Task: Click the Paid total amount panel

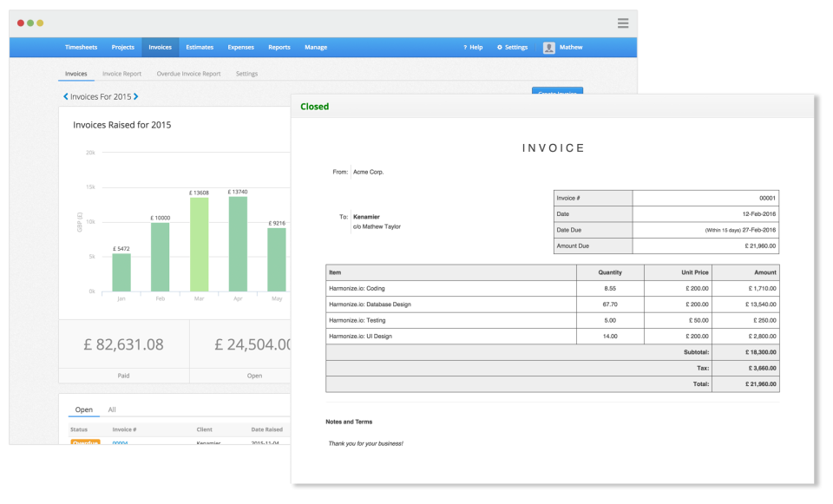Action: [x=122, y=345]
